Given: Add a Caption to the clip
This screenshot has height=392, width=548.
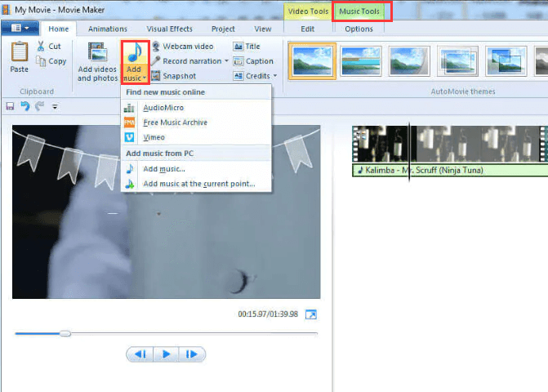Looking at the screenshot, I should [253, 61].
